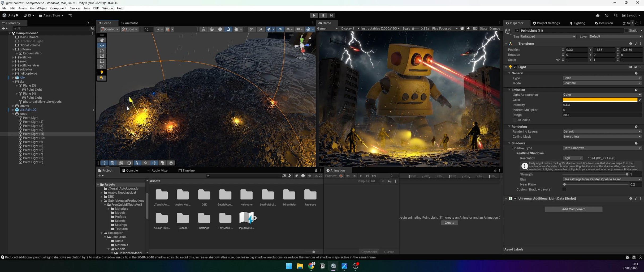The image size is (644, 272).
Task: Select the Scale tool in Scene toolbar
Action: [x=102, y=56]
